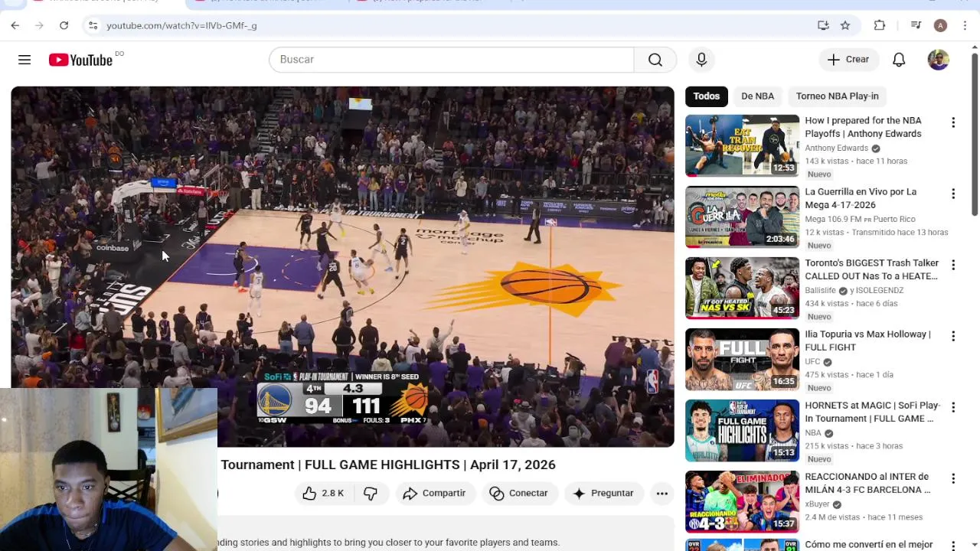Click title 'How I prepared for the NBA Playoffs'

tap(863, 127)
